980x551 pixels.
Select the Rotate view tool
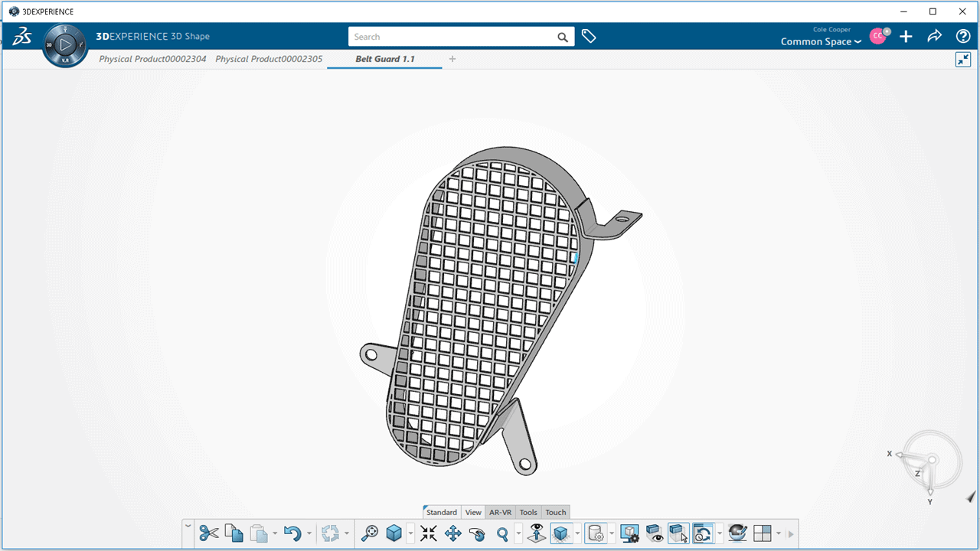(477, 533)
